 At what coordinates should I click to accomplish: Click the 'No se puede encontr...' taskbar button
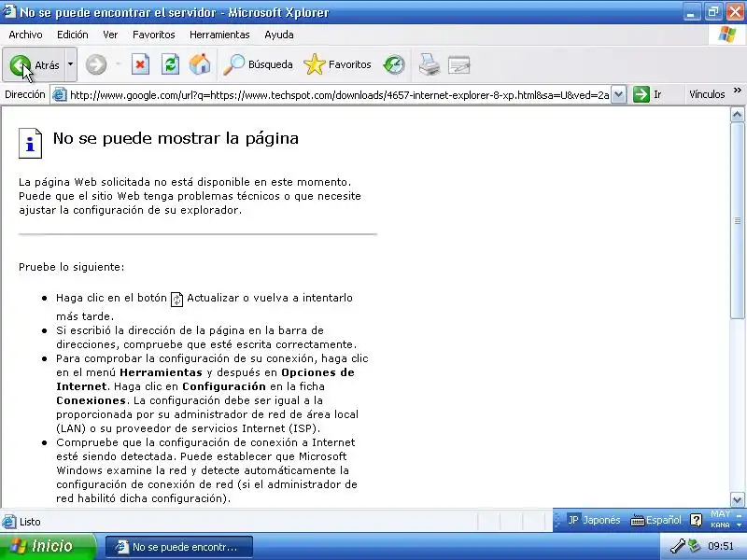tap(178, 547)
